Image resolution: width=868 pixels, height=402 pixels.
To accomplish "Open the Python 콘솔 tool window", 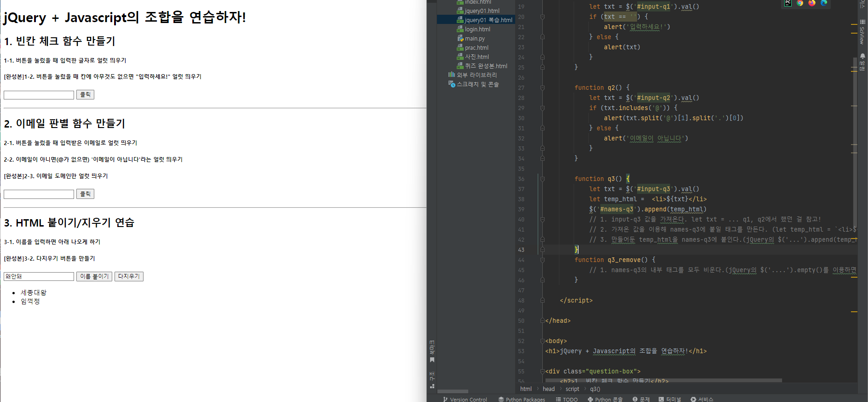I will [605, 399].
